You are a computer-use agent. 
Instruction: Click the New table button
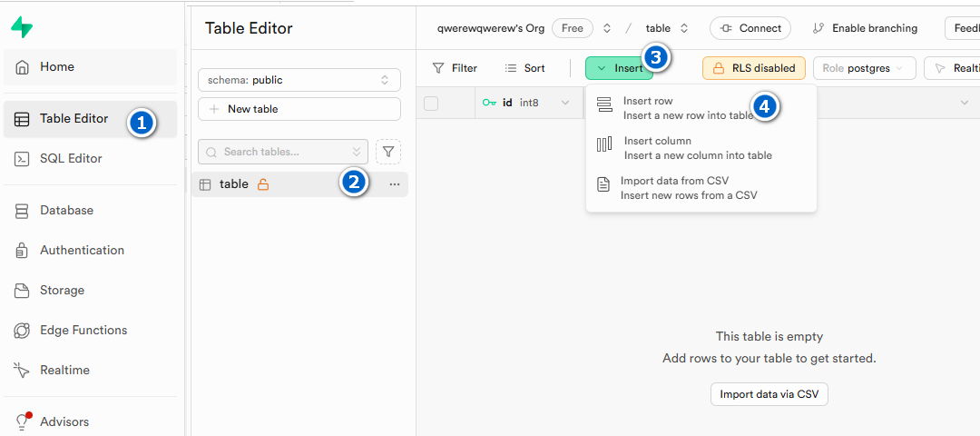point(299,109)
